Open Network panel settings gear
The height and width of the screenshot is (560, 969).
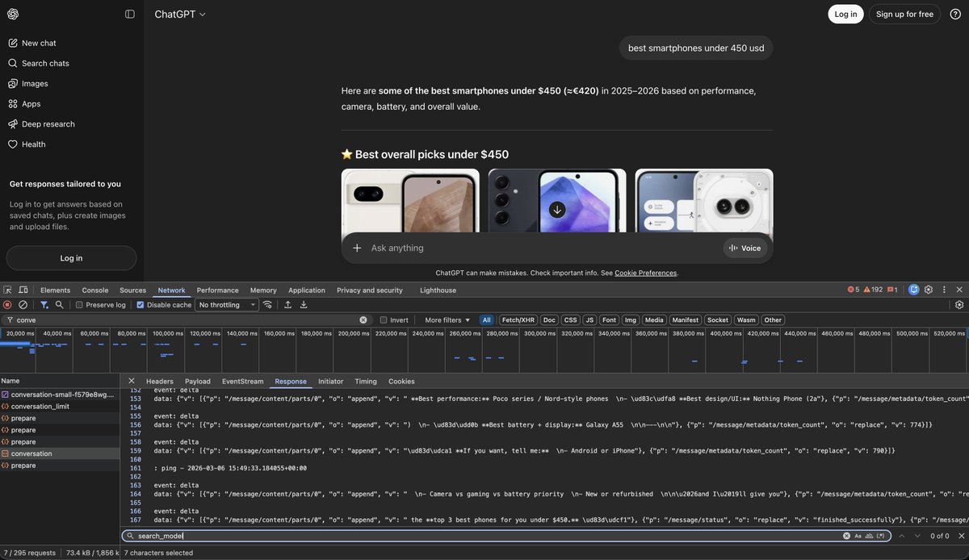point(959,304)
